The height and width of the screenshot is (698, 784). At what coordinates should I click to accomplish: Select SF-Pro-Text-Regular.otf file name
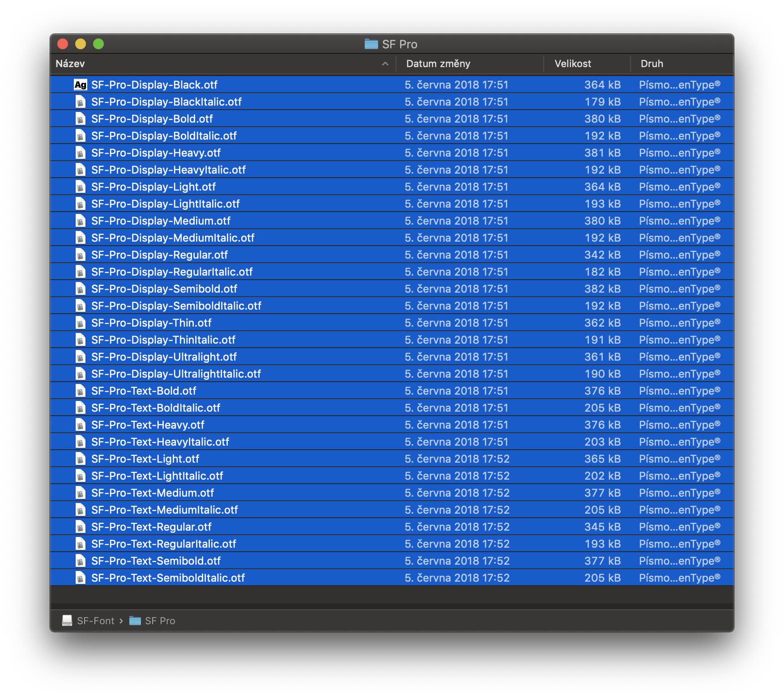151,527
